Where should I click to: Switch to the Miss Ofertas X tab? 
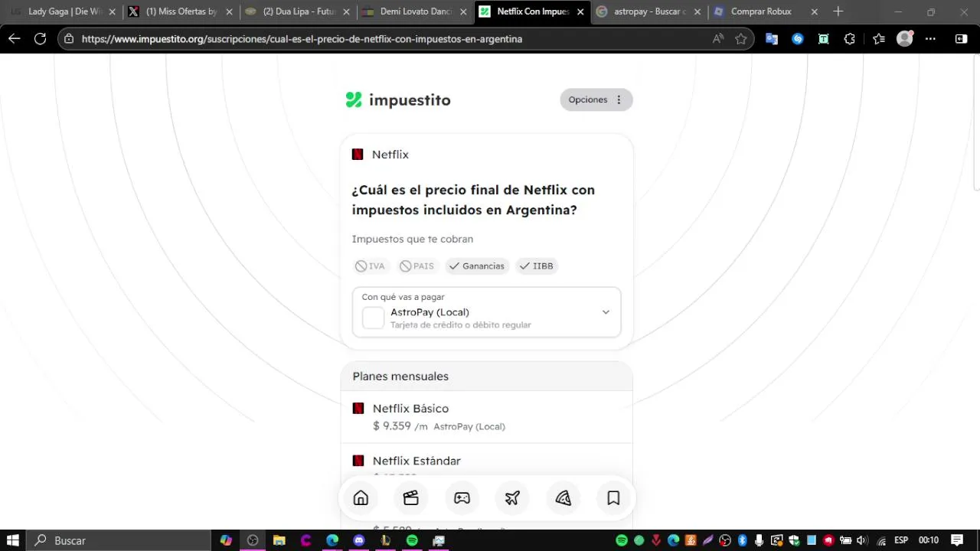click(x=181, y=11)
